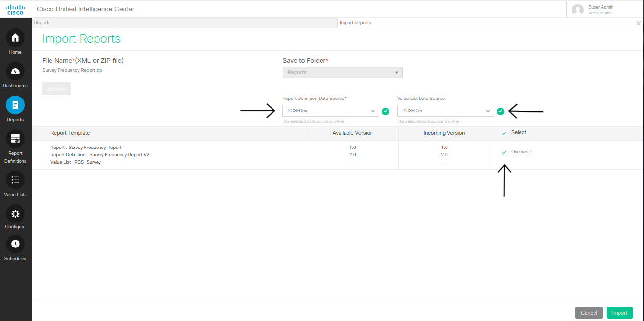Select the Reports sidebar icon

coord(15,105)
